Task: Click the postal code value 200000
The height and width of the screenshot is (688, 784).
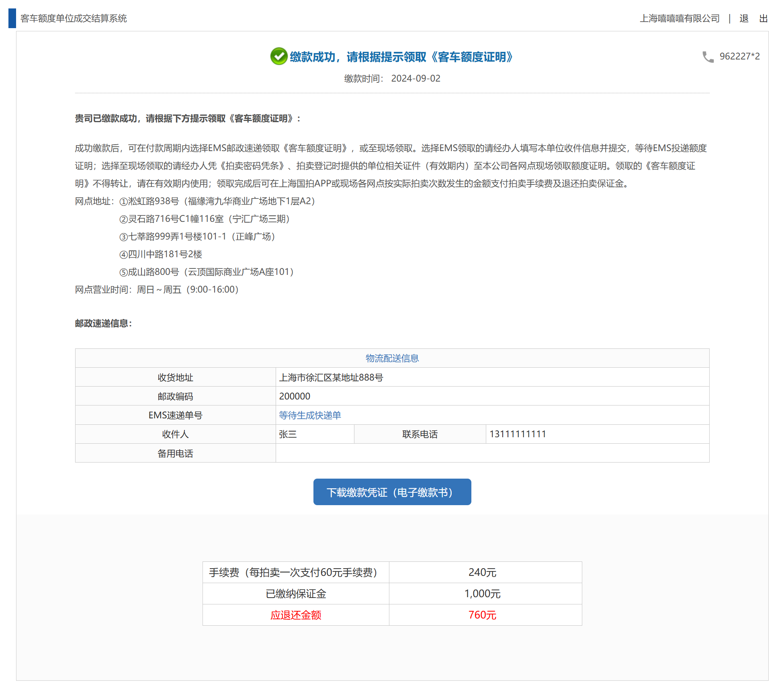Action: 295,396
